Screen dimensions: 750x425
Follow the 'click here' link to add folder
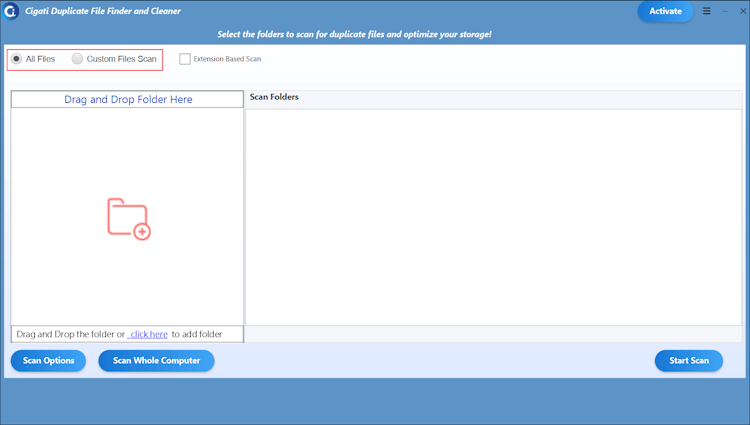pyautogui.click(x=148, y=334)
